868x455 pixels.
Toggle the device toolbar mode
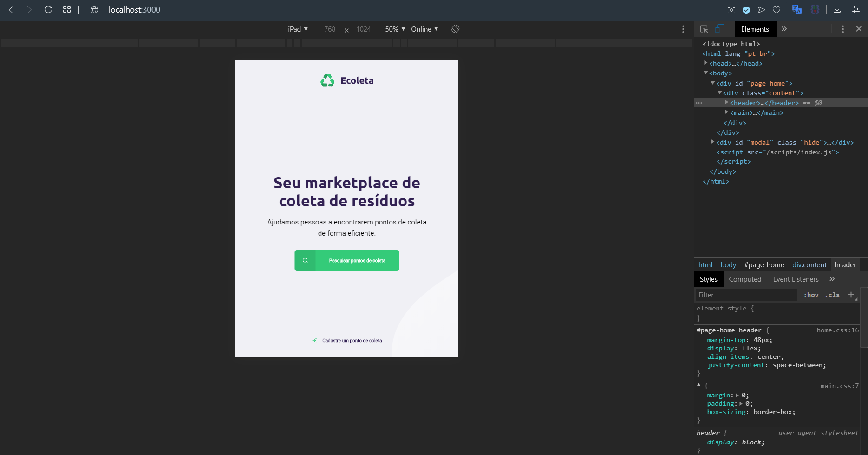click(720, 29)
